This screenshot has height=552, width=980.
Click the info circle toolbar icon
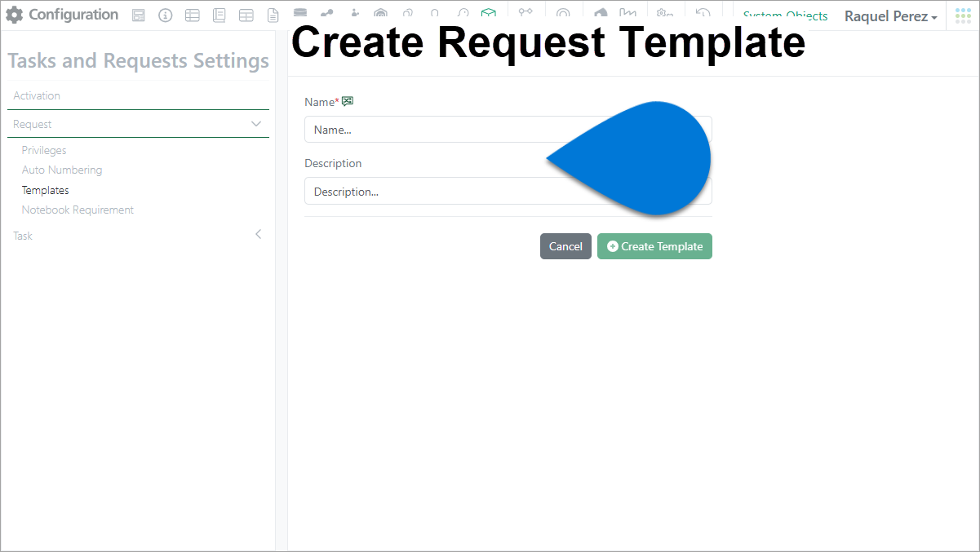tap(166, 15)
